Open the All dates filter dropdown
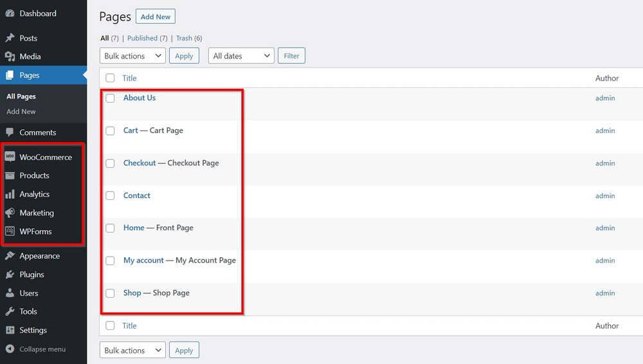This screenshot has height=364, width=643. (241, 56)
